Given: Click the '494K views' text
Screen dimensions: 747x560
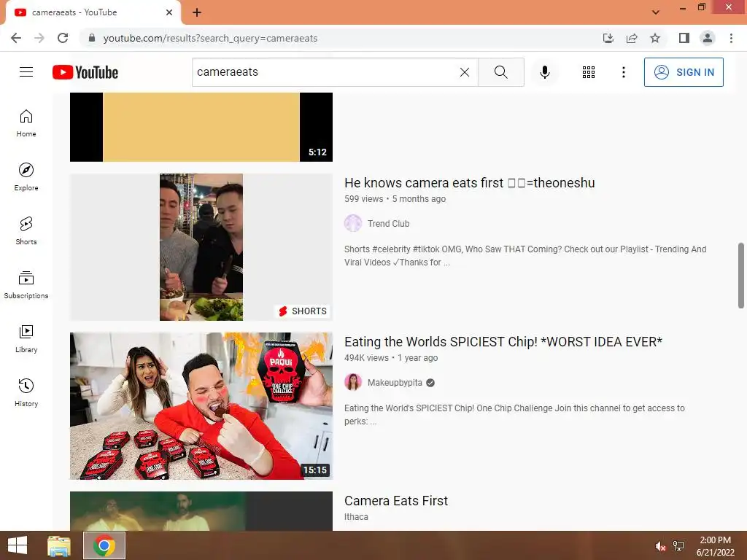Looking at the screenshot, I should click(x=366, y=358).
